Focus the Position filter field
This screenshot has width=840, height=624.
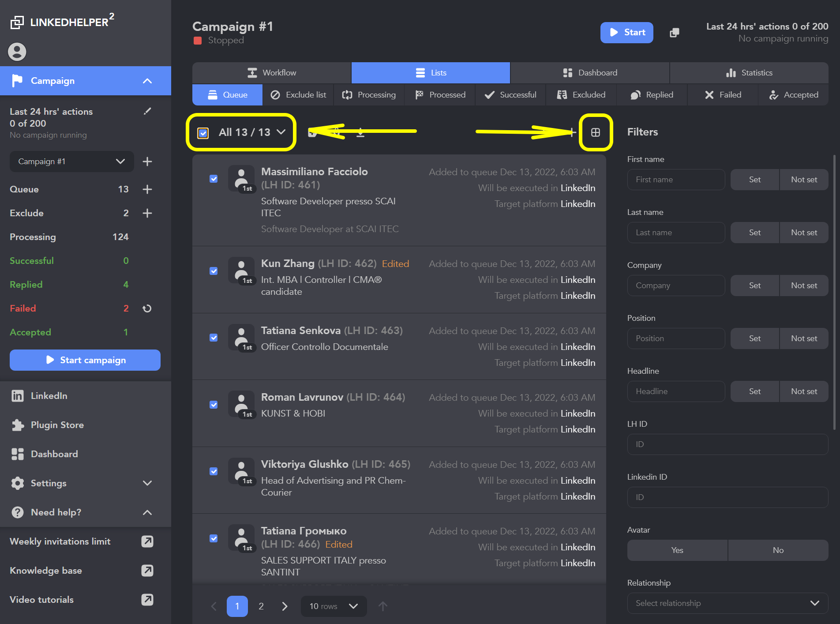tap(676, 338)
